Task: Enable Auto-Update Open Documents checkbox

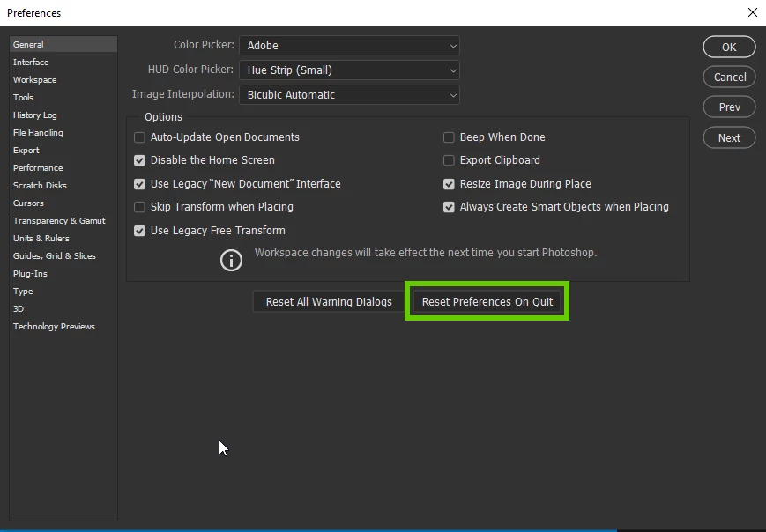Action: point(140,137)
